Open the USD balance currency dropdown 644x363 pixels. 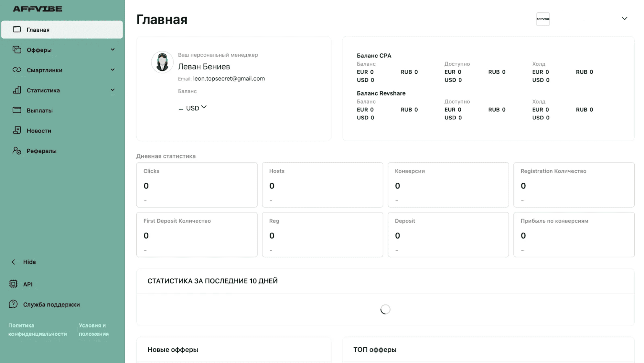(x=196, y=108)
